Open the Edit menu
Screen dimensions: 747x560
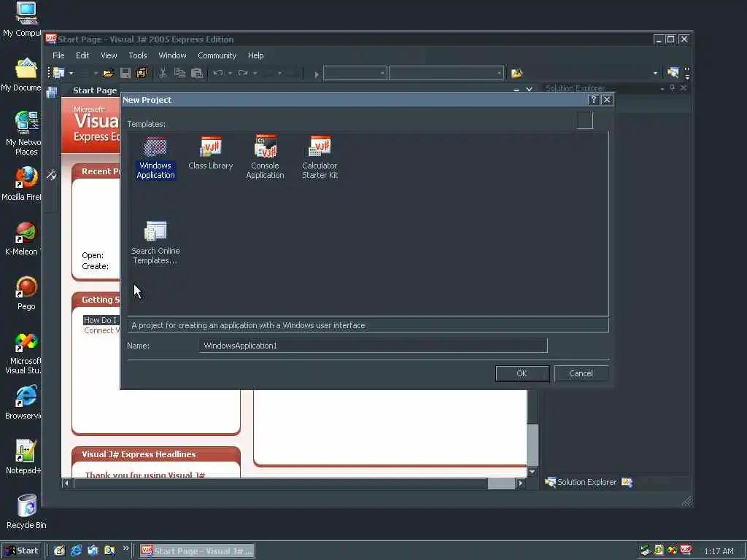82,55
